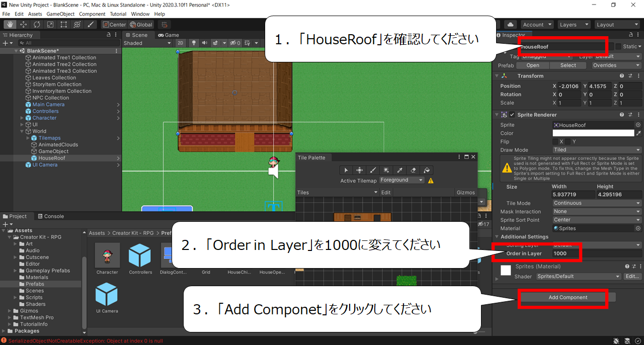Select the Scale tool
Viewport: 644px width, 345px height.
50,24
